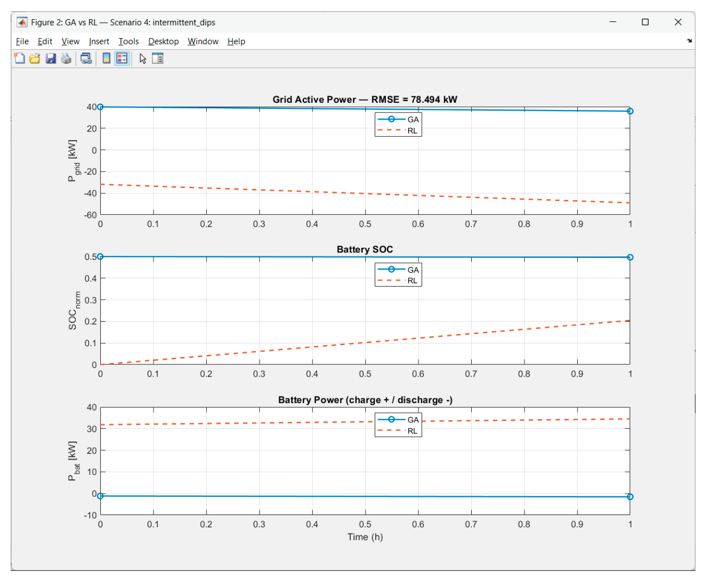Expand the Tools menu

[x=128, y=42]
